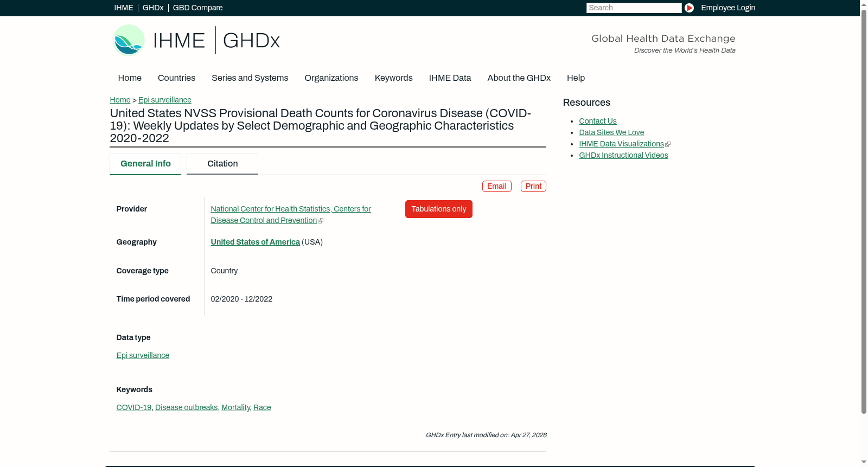The height and width of the screenshot is (467, 868).
Task: Click the Email button
Action: click(497, 186)
